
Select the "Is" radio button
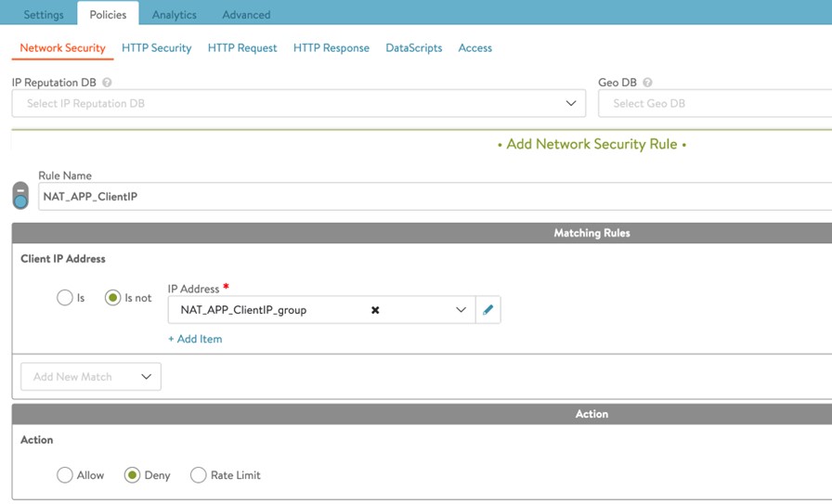(x=65, y=298)
